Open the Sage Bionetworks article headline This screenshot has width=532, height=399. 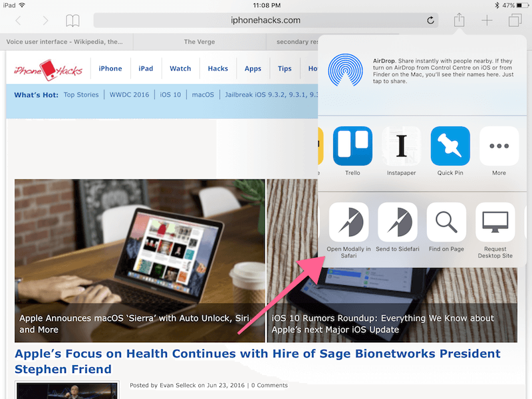(x=257, y=361)
